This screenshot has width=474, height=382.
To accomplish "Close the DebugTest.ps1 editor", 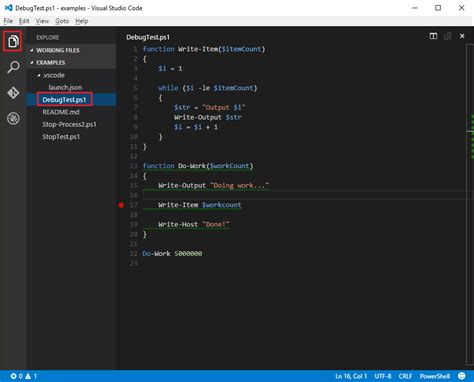I will tap(462, 36).
